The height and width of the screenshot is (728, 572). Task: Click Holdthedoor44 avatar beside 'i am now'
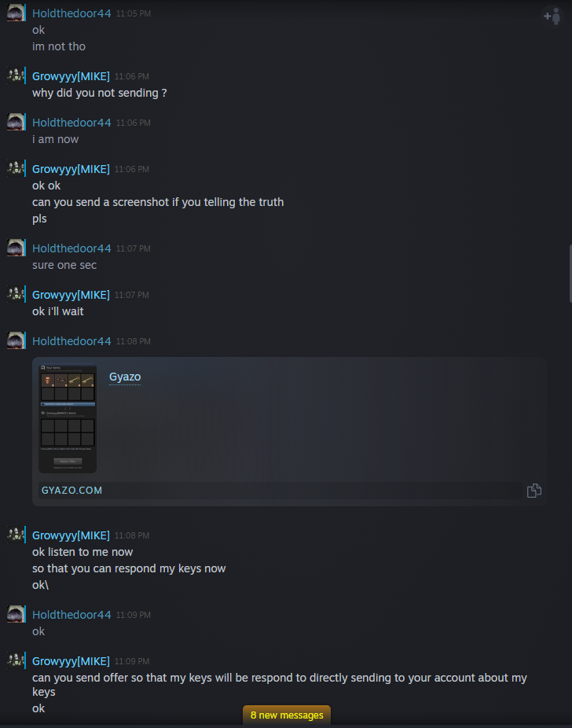click(16, 122)
